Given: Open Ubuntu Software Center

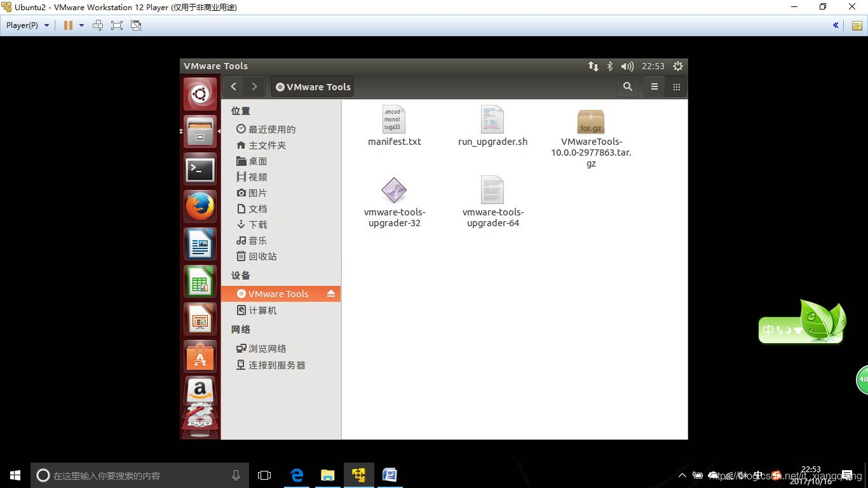Looking at the screenshot, I should 200,356.
